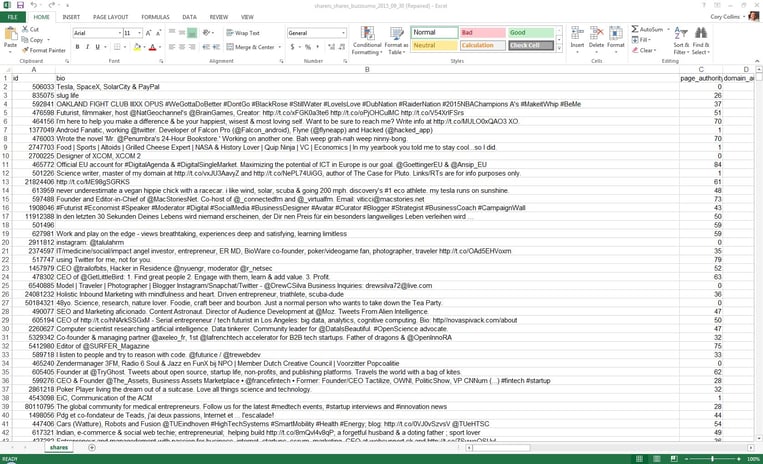The width and height of the screenshot is (763, 464).
Task: Open Sort & Filter
Action: [681, 41]
